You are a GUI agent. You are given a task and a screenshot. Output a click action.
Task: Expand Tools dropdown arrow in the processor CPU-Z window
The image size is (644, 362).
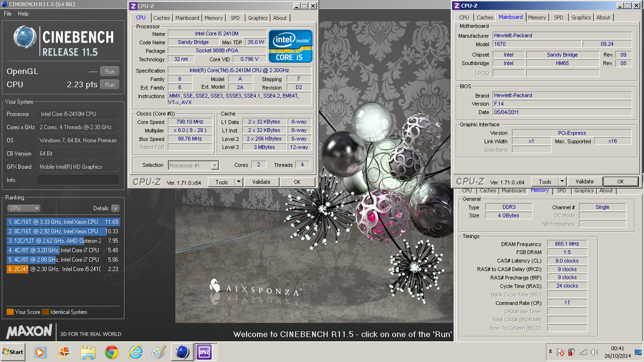click(x=239, y=182)
